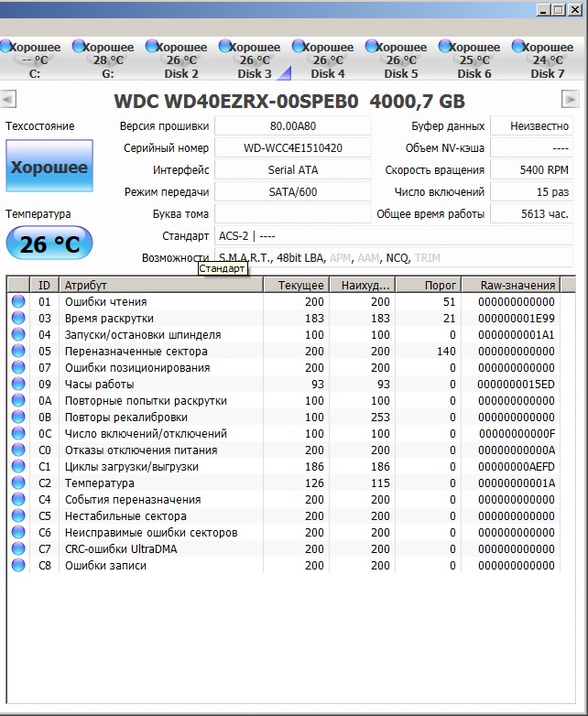Sort by Raw-значения column header

(x=517, y=285)
